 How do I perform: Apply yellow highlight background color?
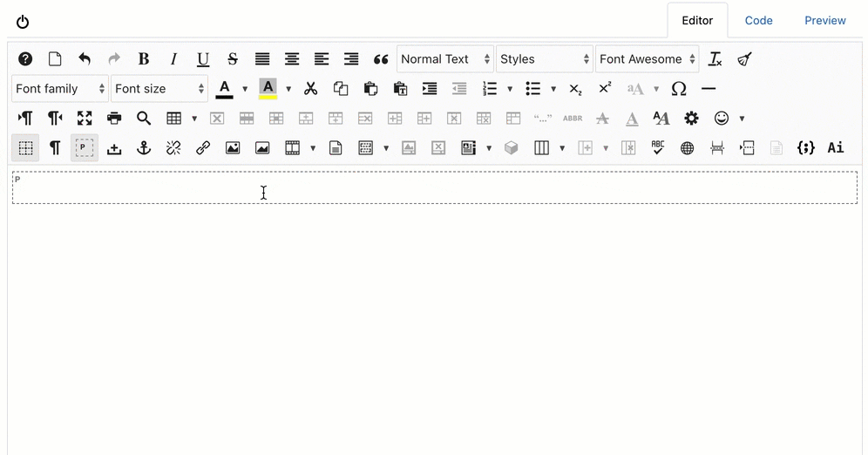coord(268,89)
